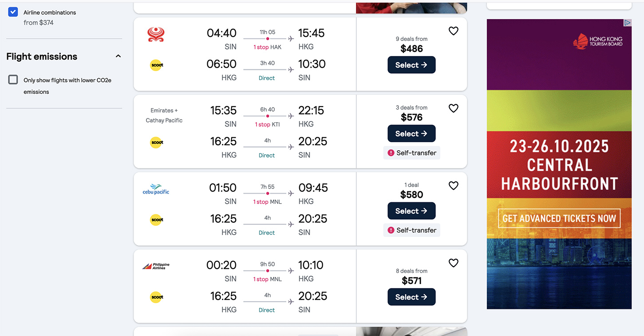
Task: Click the Cebu Pacific airline logo
Action: (156, 189)
